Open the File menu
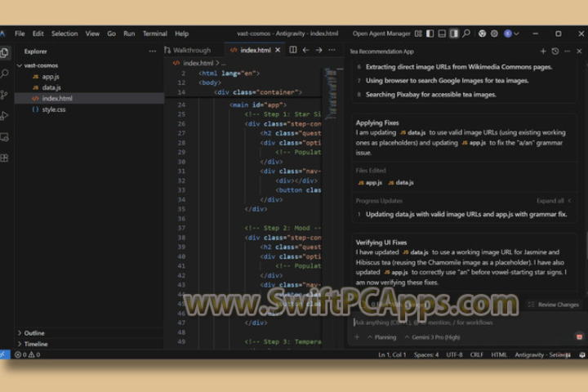 tap(20, 33)
